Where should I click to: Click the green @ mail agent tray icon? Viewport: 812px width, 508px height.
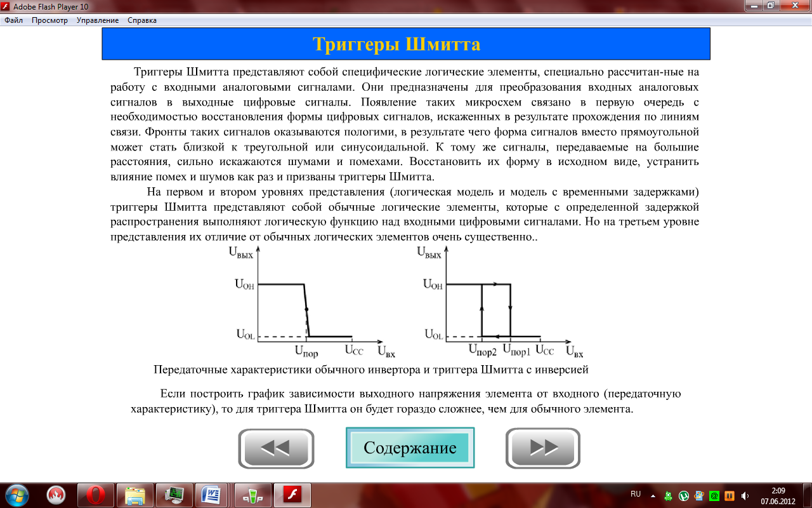(x=714, y=495)
